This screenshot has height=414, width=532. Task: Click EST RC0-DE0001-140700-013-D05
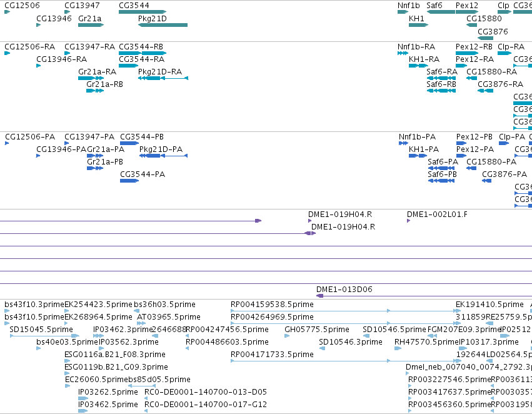tap(206, 392)
